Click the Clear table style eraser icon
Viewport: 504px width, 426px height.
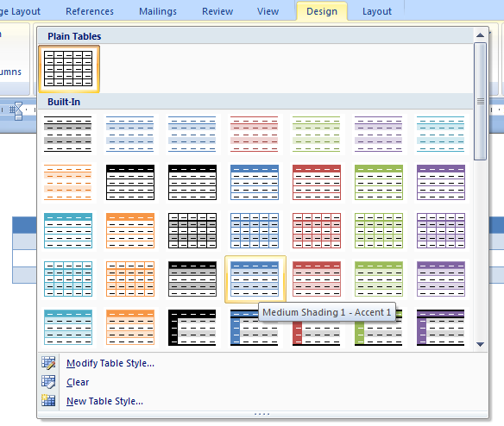pos(48,382)
